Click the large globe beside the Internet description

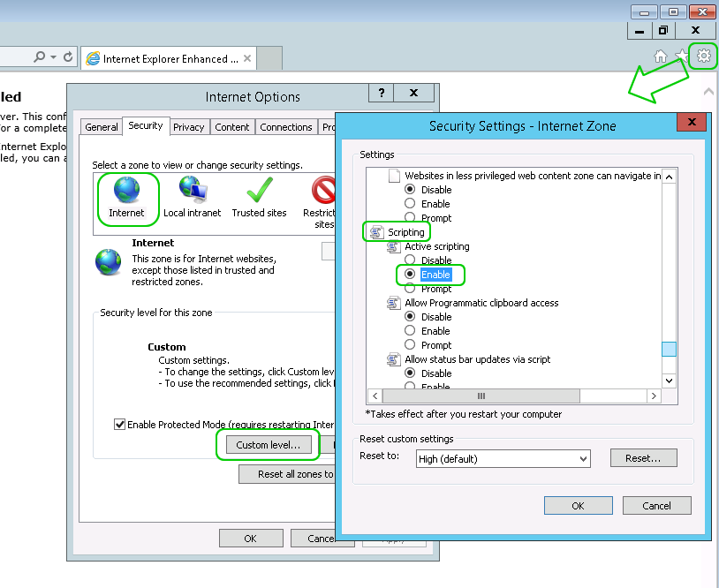[x=109, y=262]
